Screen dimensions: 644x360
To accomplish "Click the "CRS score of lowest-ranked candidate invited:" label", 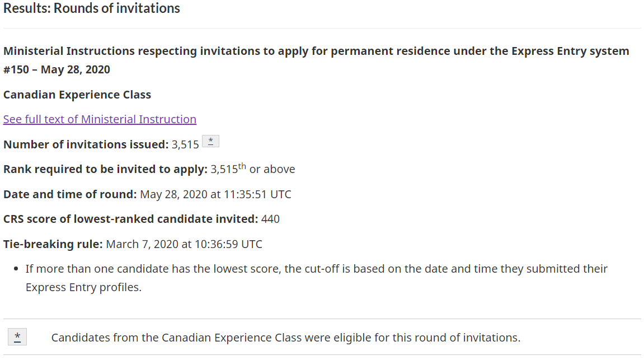I will coord(130,219).
